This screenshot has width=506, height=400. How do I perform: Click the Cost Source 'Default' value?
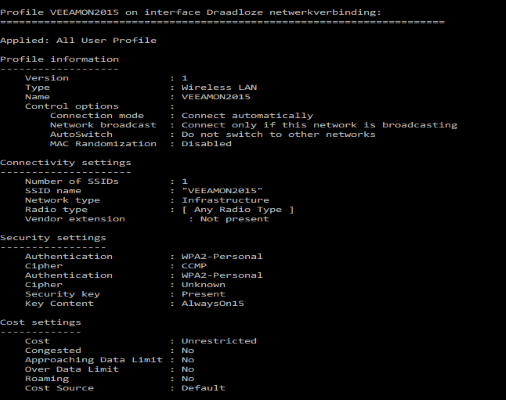pyautogui.click(x=203, y=388)
